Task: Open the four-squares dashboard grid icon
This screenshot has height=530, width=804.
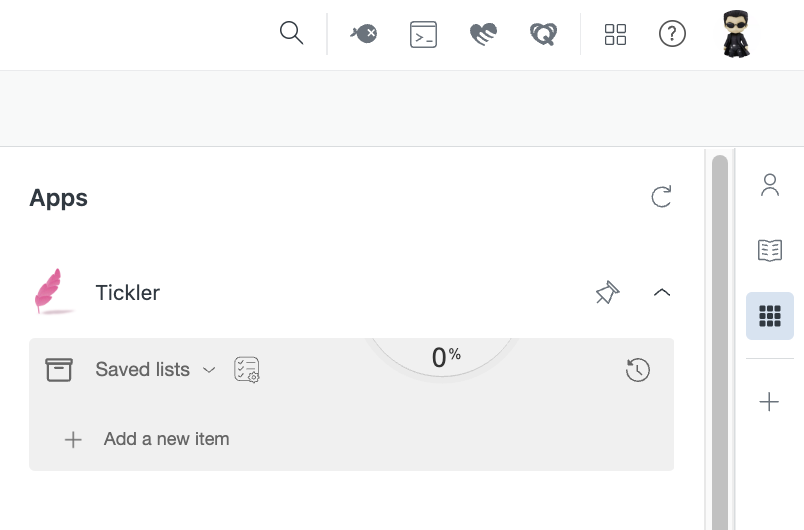Action: pos(615,34)
